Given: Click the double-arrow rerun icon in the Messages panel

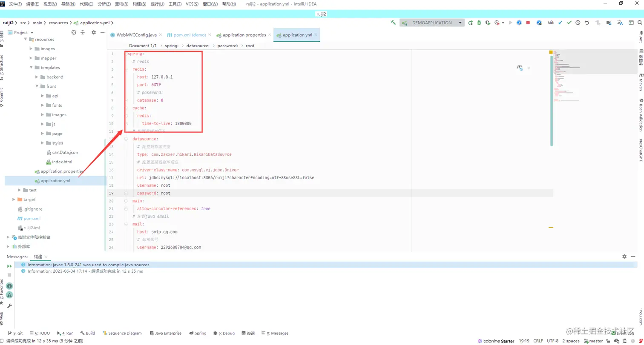Looking at the screenshot, I should point(9,266).
